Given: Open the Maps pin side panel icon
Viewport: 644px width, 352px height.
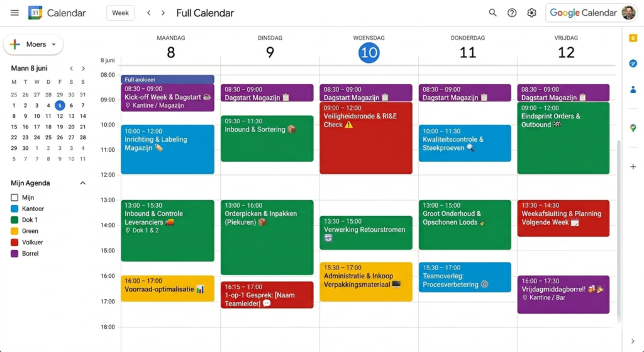Looking at the screenshot, I should [x=633, y=128].
